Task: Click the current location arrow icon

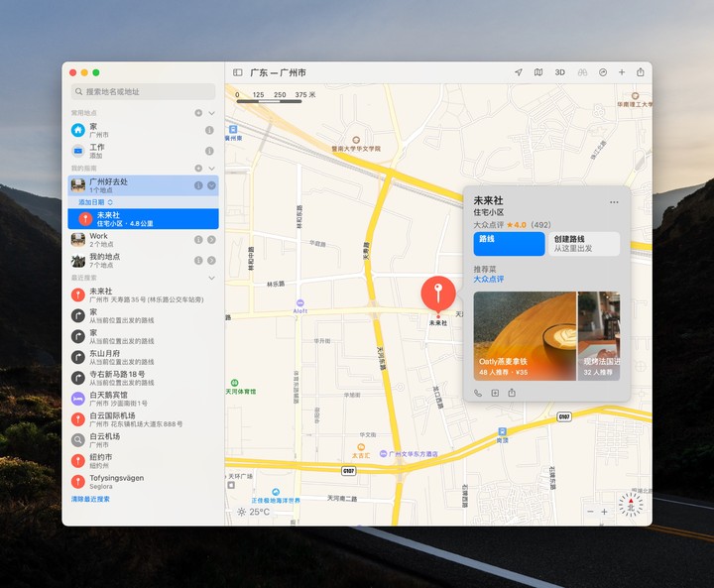Action: [x=518, y=72]
